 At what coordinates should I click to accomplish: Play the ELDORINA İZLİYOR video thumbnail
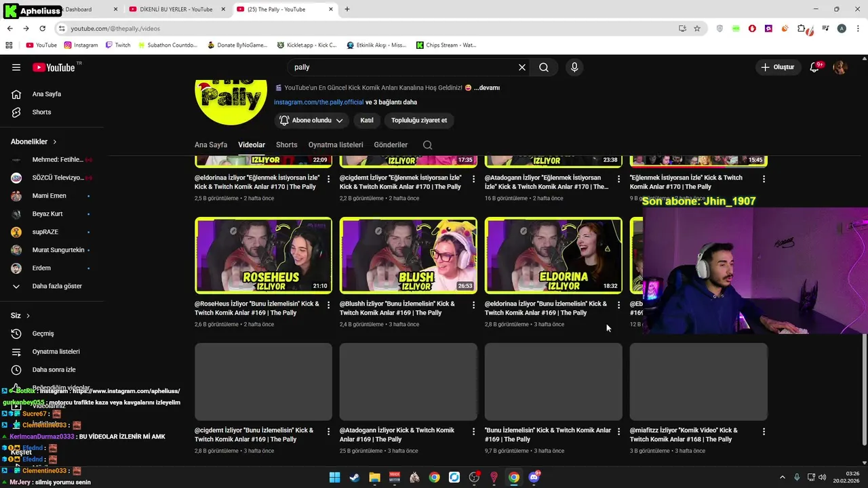(553, 255)
